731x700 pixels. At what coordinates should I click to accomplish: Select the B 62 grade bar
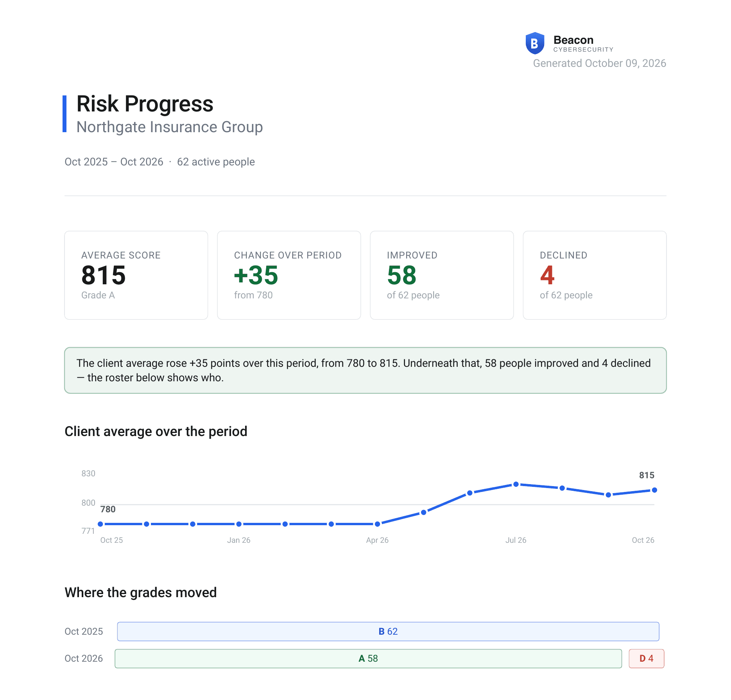[388, 632]
